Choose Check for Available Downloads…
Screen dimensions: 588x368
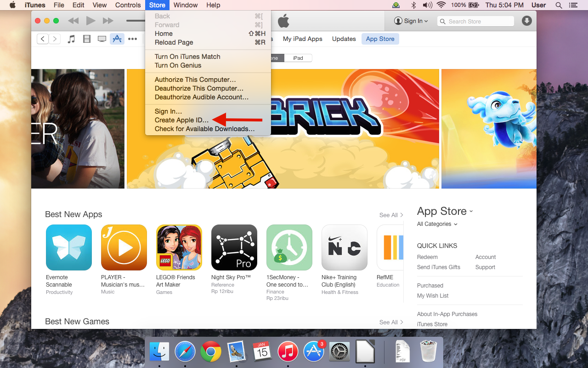(204, 129)
